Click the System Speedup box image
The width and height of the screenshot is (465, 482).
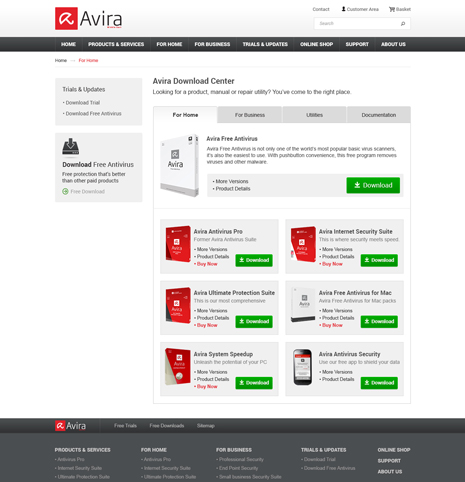[178, 366]
